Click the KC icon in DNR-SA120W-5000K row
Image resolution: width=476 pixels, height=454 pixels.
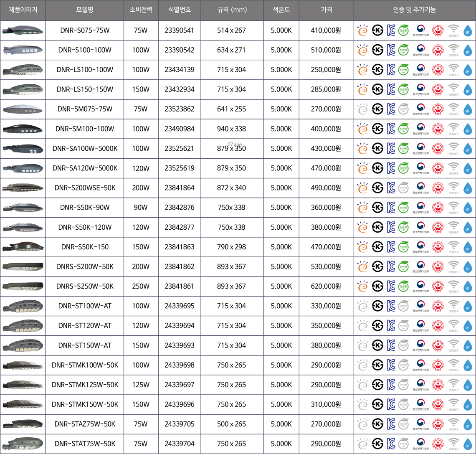391,168
